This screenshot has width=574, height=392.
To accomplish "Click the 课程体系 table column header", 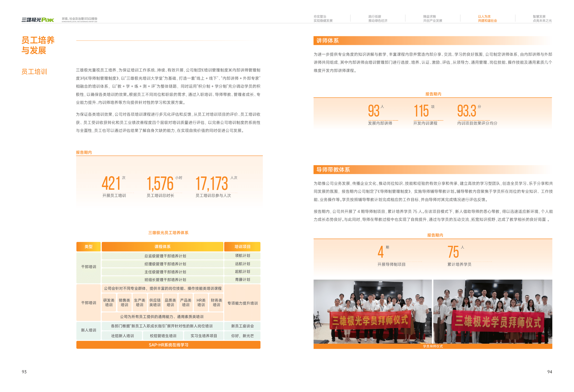I will [x=162, y=247].
